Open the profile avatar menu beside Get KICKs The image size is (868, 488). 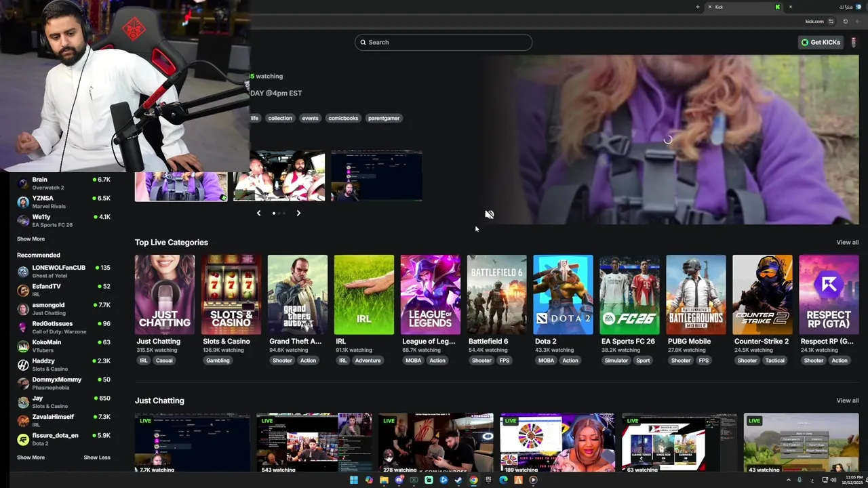[x=853, y=42]
